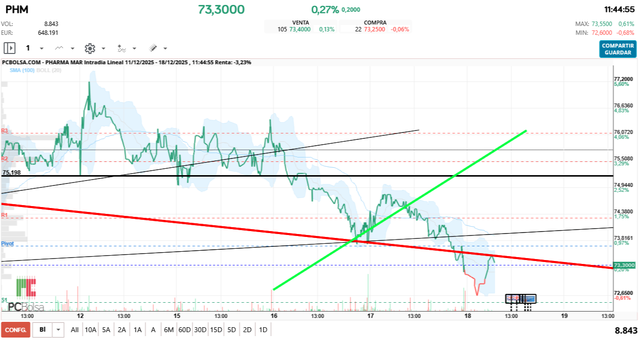Click the 74,3800 price axis label
The image size is (644, 340).
624,211
